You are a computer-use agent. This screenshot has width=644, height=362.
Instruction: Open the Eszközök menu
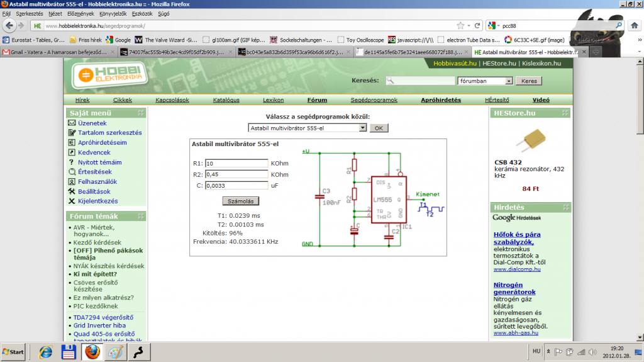click(142, 14)
